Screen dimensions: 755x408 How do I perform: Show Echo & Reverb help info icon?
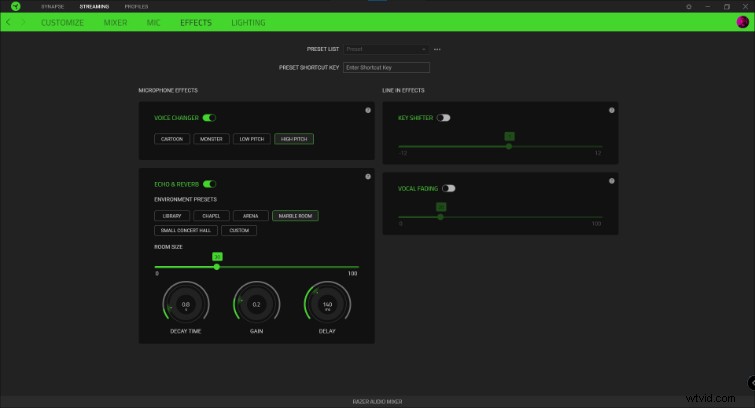(368, 177)
